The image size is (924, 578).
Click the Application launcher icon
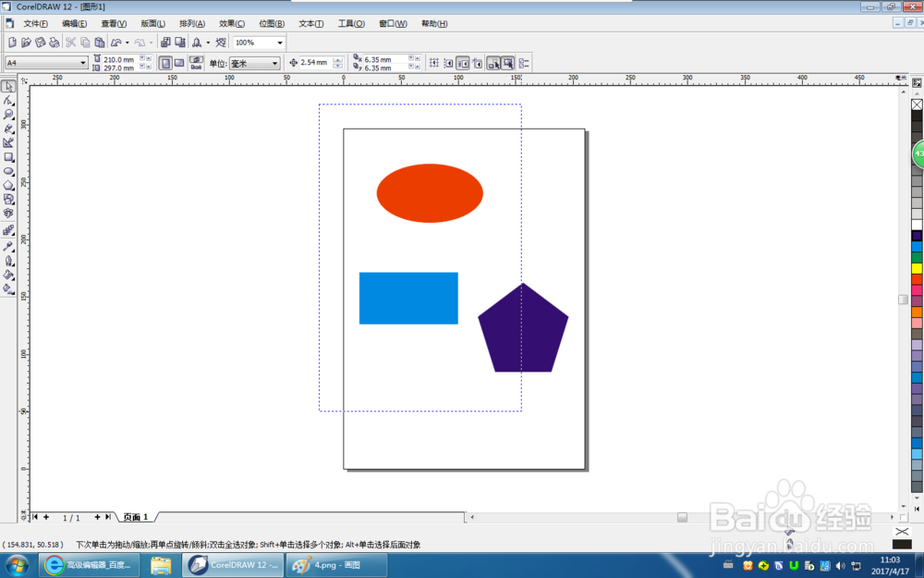(x=197, y=43)
